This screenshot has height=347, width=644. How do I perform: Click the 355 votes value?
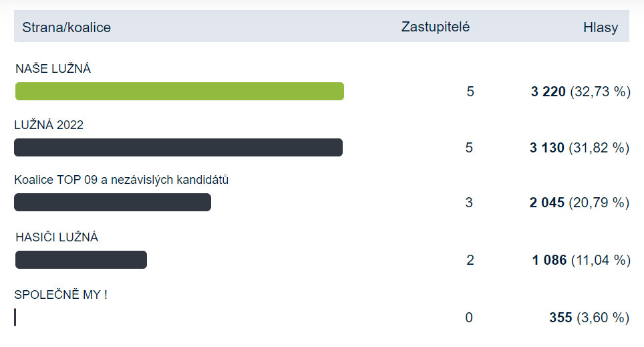(x=560, y=318)
